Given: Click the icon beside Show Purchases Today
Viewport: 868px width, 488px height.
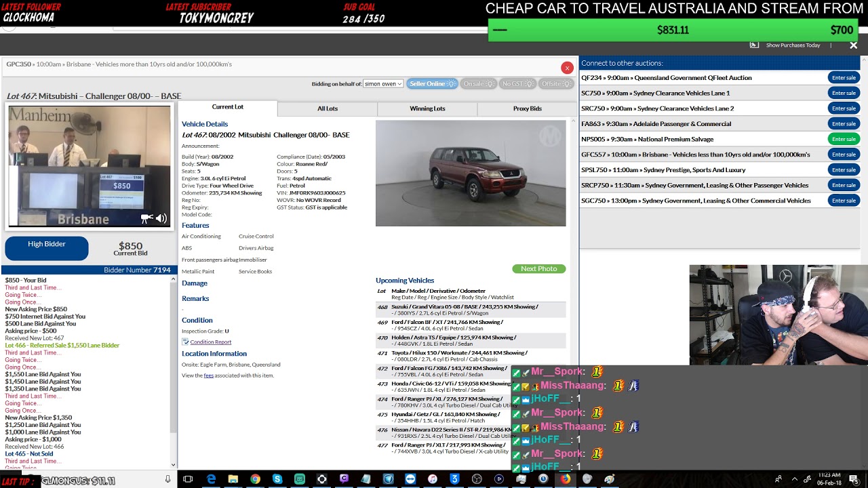Looking at the screenshot, I should point(754,45).
